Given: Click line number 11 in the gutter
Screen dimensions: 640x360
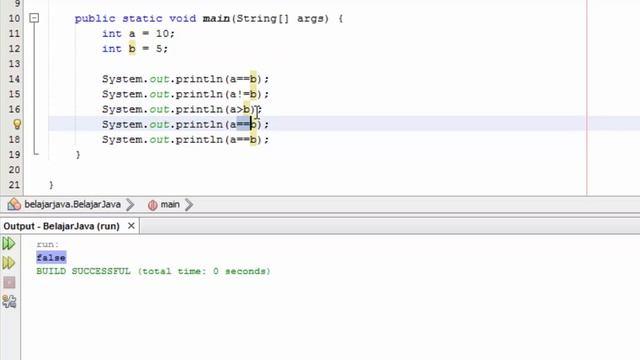Looking at the screenshot, I should (14, 33).
